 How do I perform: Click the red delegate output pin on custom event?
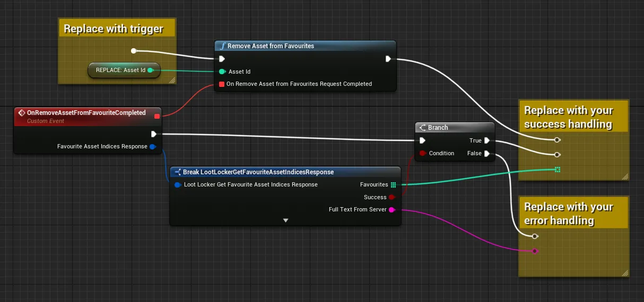157,116
